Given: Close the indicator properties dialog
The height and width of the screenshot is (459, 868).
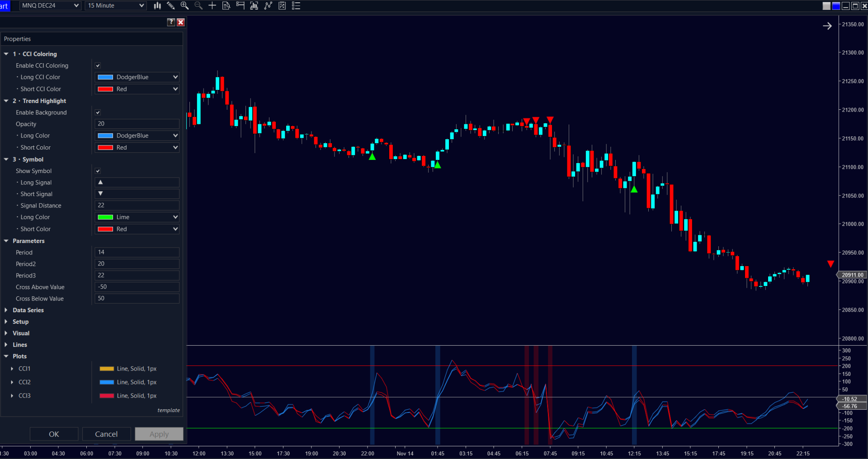Looking at the screenshot, I should 181,22.
